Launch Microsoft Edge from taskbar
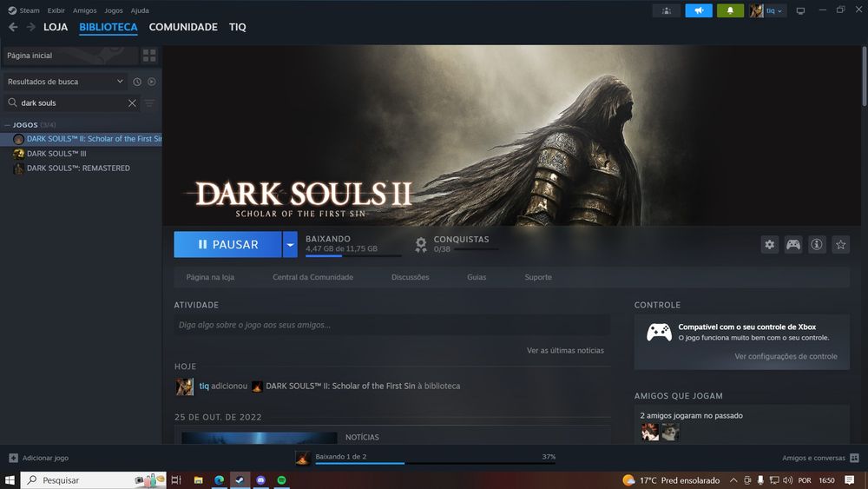The height and width of the screenshot is (489, 868). pos(220,480)
